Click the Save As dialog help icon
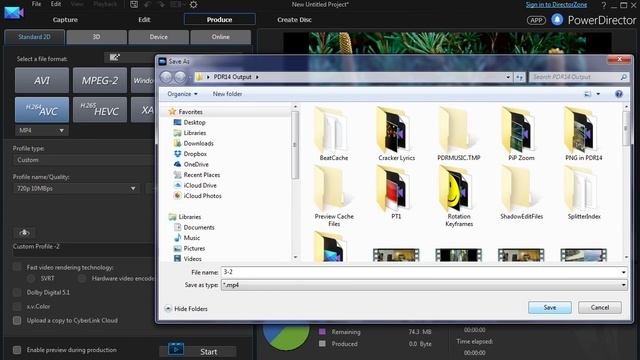640x360 pixels. [x=619, y=94]
